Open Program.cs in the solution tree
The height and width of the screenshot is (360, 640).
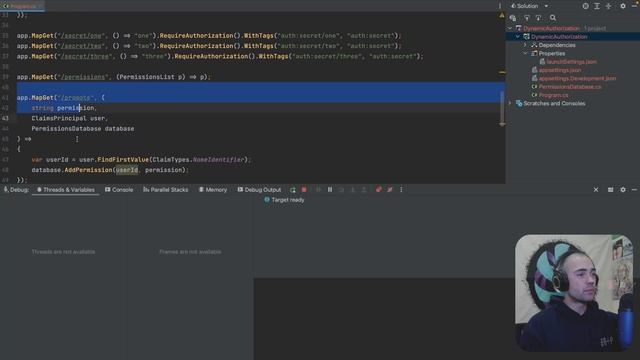click(553, 95)
